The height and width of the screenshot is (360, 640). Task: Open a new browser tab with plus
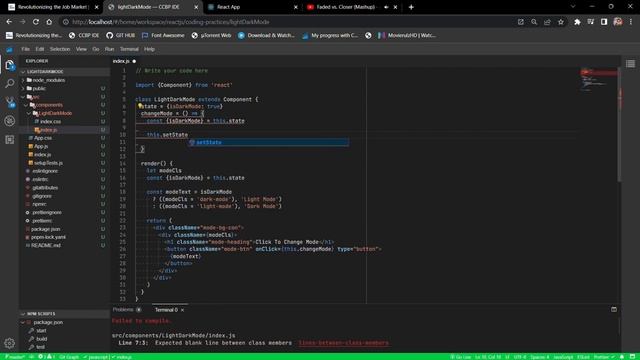411,7
